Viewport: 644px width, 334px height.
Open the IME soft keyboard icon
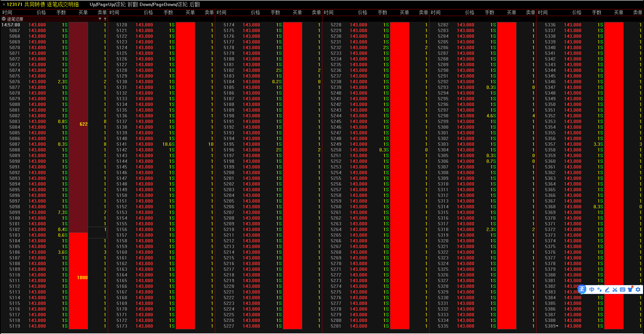click(x=623, y=290)
